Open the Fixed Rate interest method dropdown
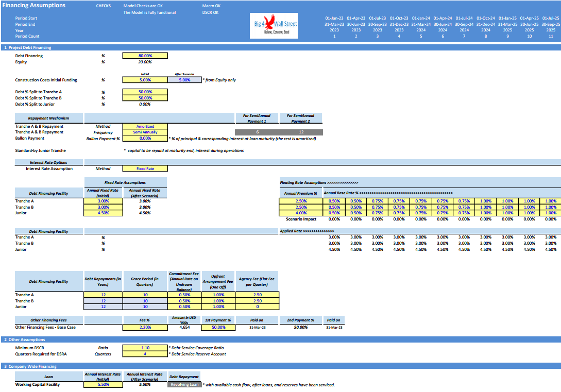This screenshot has width=561, height=392. [145, 168]
